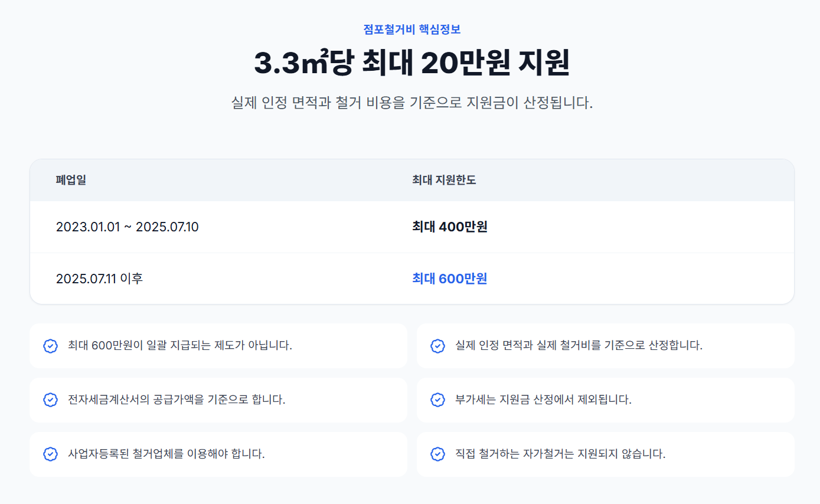Click the 2023.01.01 ~ 2025.07.10 date row
Screen dimensions: 820x504
coord(412,227)
